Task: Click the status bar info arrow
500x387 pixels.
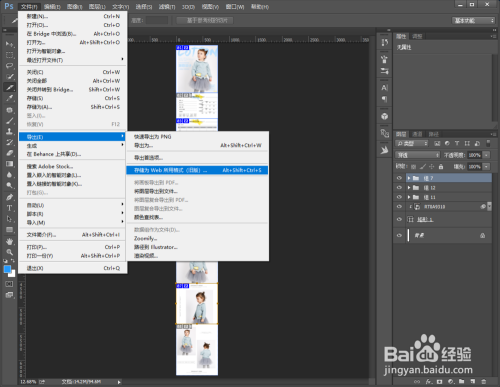Action: (119, 382)
